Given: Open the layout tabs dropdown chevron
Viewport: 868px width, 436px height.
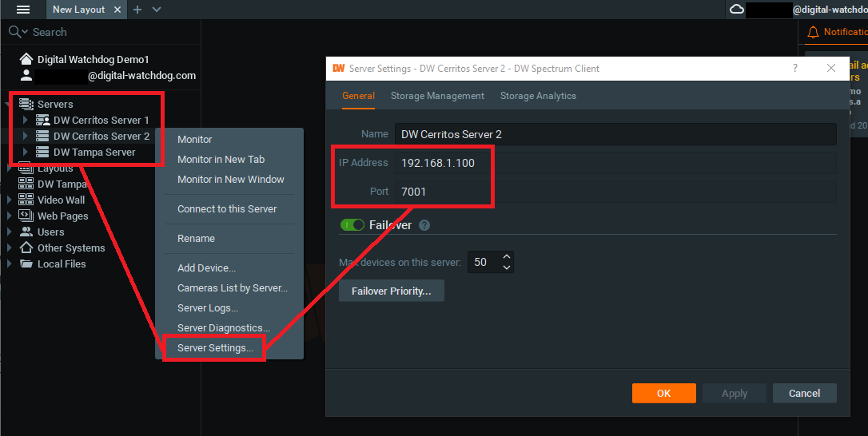Looking at the screenshot, I should (157, 10).
